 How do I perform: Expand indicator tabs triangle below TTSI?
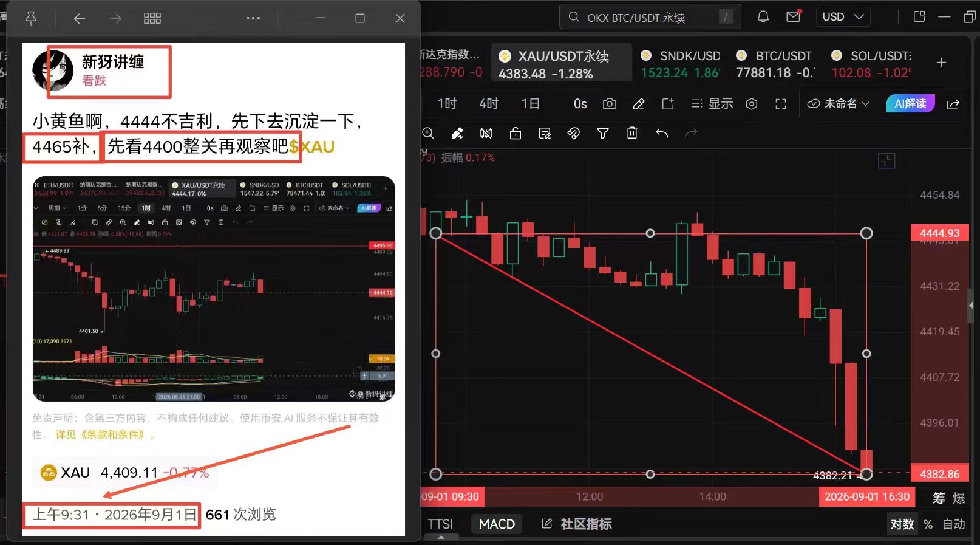(x=441, y=537)
